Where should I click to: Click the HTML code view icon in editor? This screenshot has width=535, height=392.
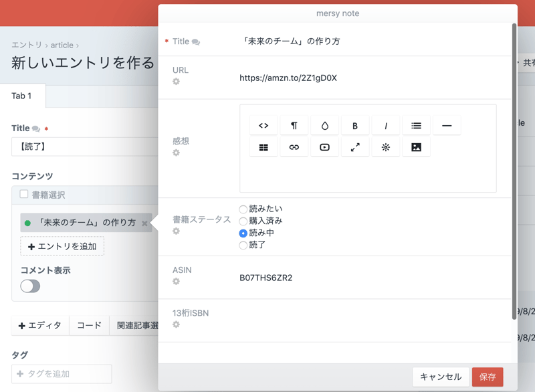(x=263, y=126)
